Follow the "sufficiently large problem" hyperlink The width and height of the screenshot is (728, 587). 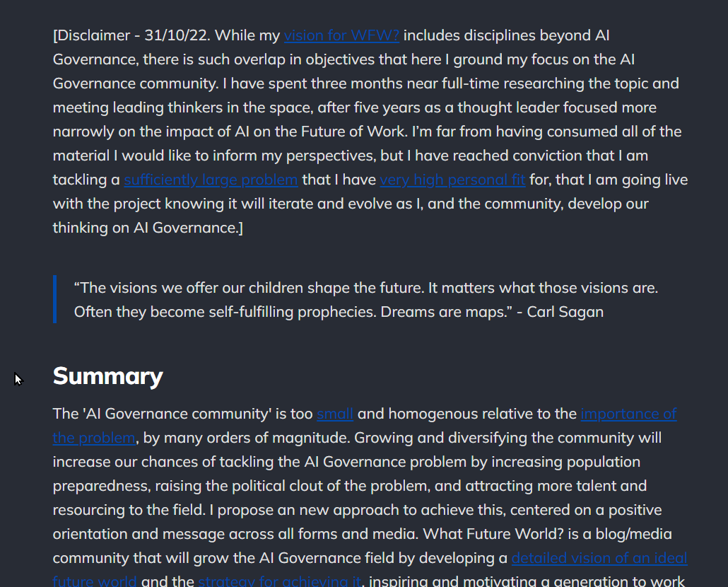(x=211, y=180)
